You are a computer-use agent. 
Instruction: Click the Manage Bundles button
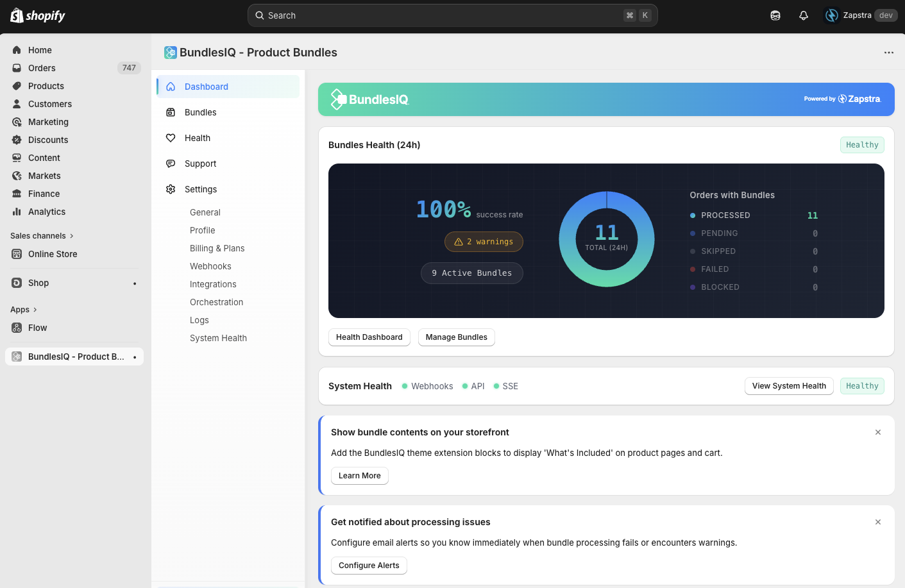[456, 337]
